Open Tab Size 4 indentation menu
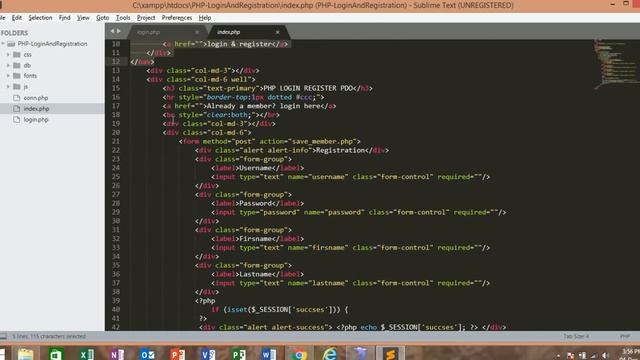Viewport: 640px width, 360px height. click(576, 336)
